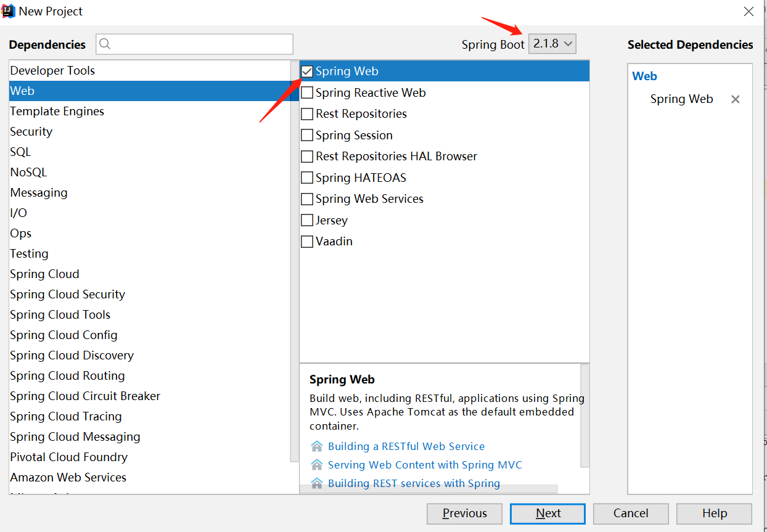Screen dimensions: 767x532
Task: Click the guide icon beside Building a RESTful Web Service
Action: [x=317, y=446]
